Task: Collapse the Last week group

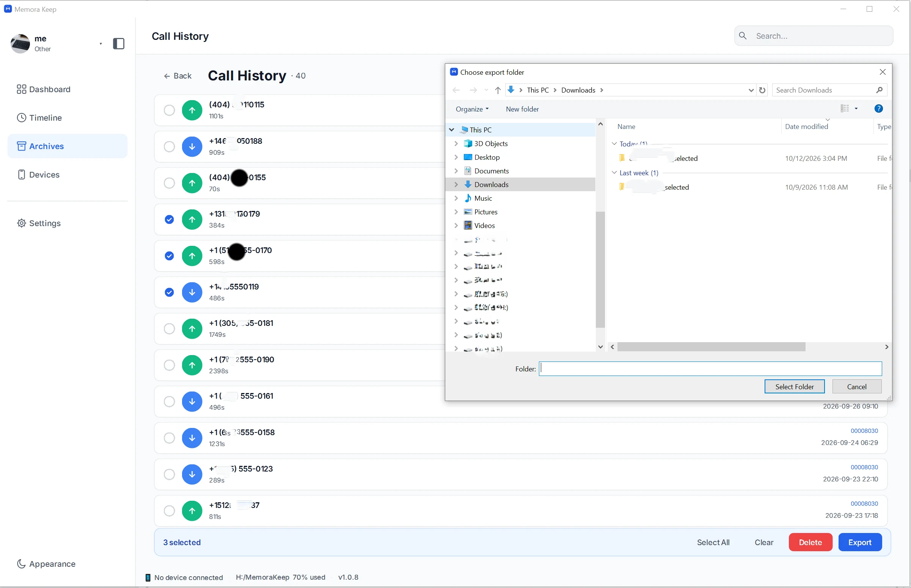Action: pyautogui.click(x=614, y=173)
